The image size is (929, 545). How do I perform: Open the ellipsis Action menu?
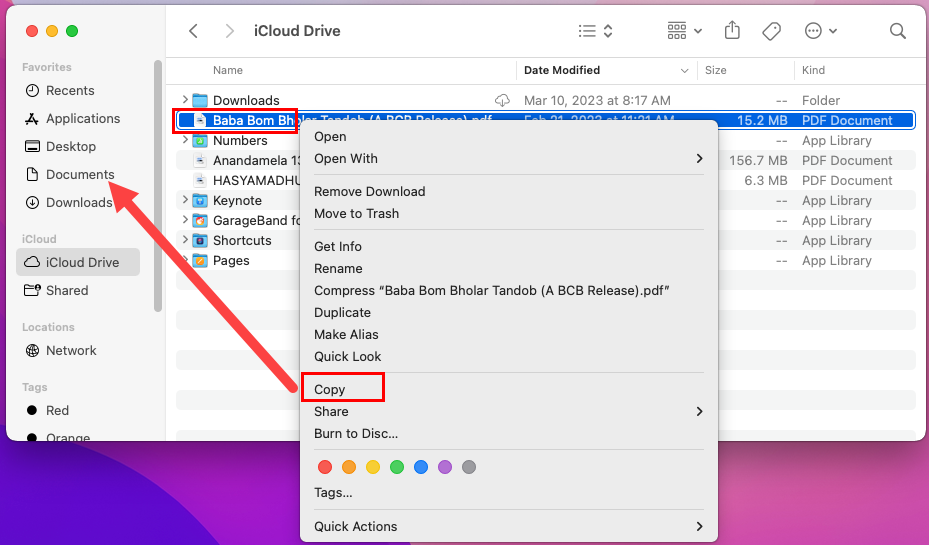pyautogui.click(x=821, y=31)
